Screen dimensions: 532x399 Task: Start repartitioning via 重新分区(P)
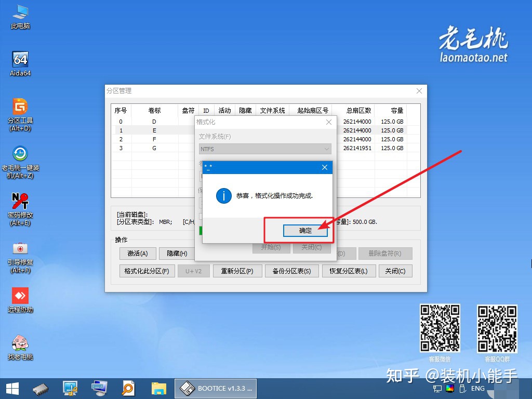tap(237, 271)
